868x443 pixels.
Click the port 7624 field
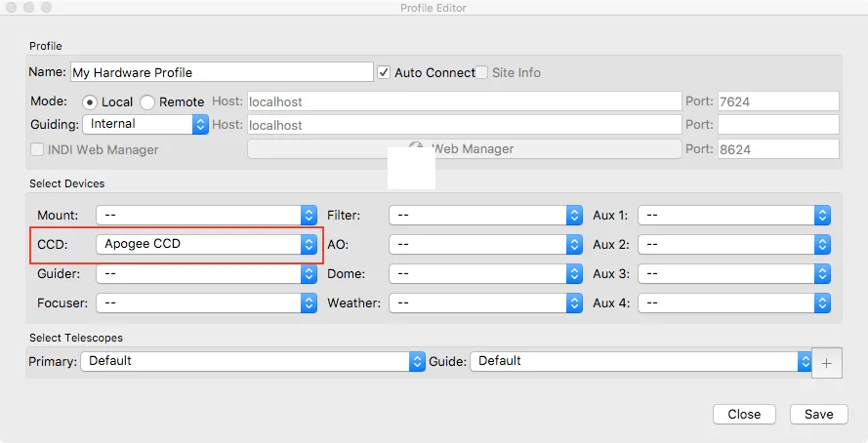[x=778, y=101]
